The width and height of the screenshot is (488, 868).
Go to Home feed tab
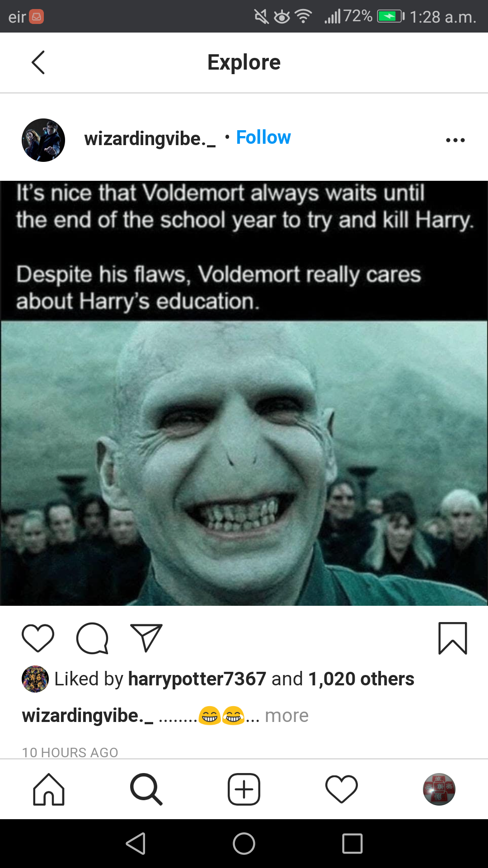point(49,789)
